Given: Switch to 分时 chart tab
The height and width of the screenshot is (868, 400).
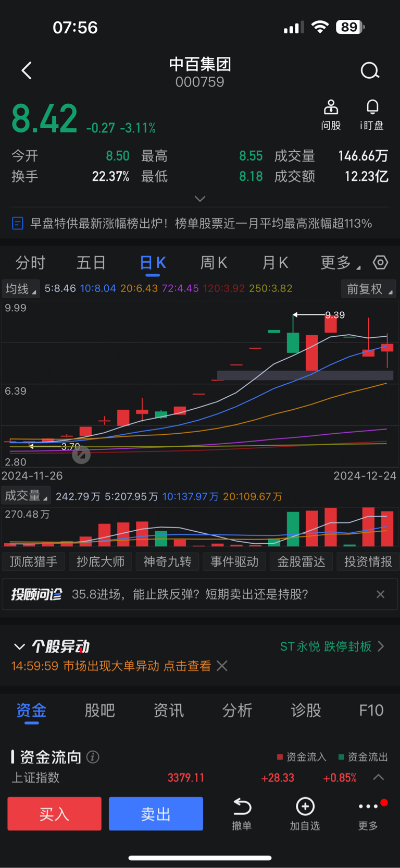Looking at the screenshot, I should (x=30, y=263).
